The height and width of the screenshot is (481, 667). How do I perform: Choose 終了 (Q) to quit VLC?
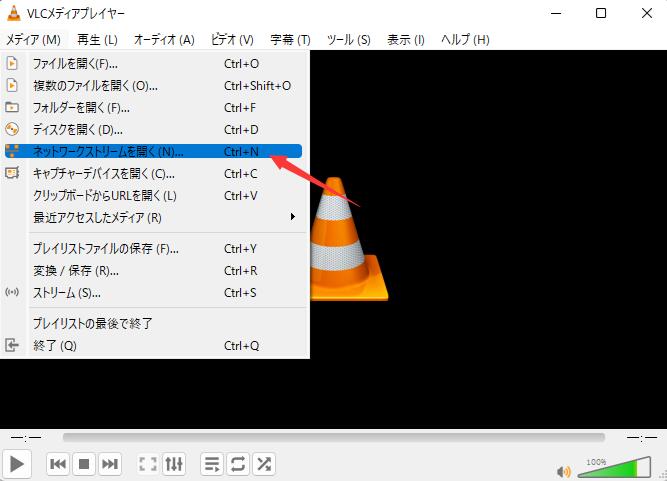[153, 345]
